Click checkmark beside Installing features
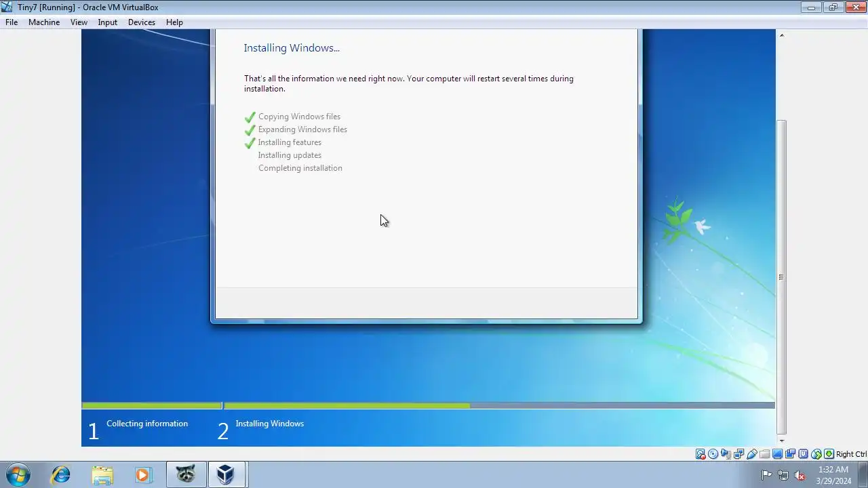 [x=250, y=143]
